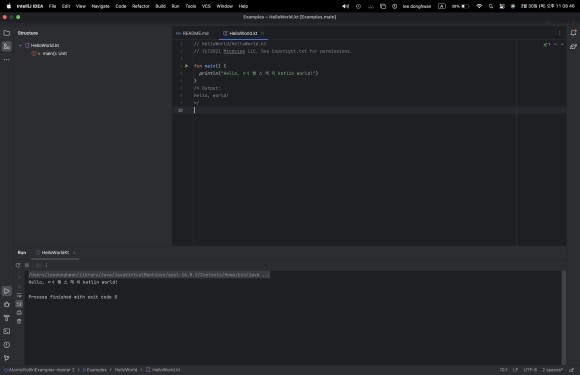Open the Problems tool window icon
Screen dimensions: 580x375
(x=7, y=345)
